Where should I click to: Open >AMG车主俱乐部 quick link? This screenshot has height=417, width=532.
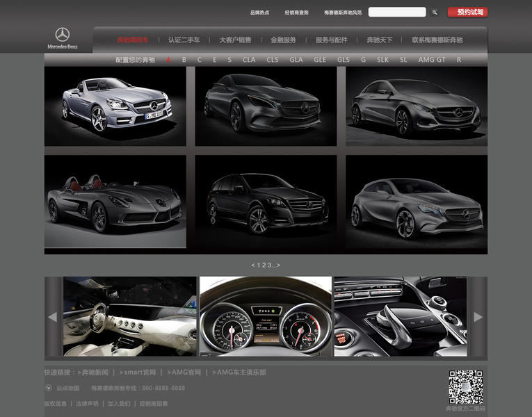click(239, 373)
